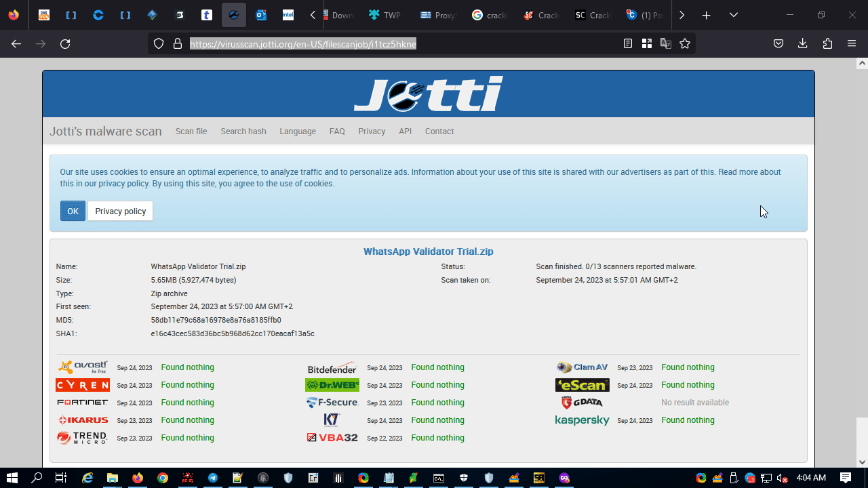Open a new browser tab
The width and height of the screenshot is (868, 488).
click(x=706, y=15)
